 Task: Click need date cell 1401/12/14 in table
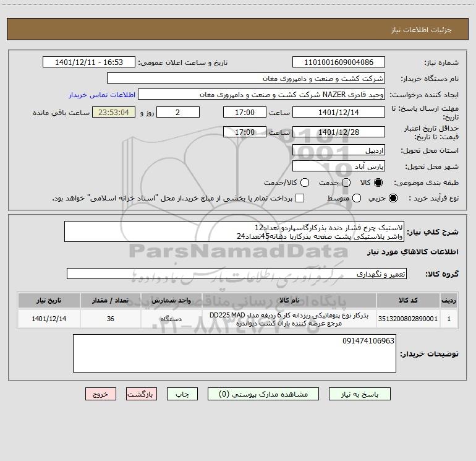point(49,319)
